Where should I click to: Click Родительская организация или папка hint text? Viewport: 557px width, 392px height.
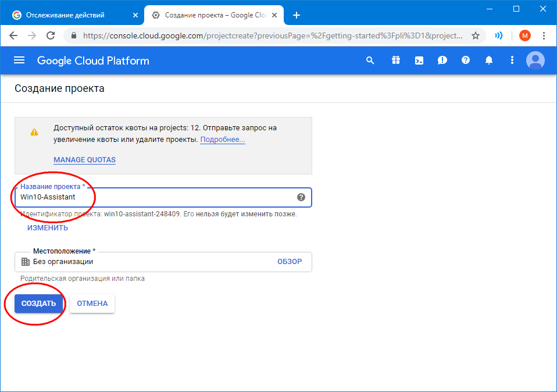pyautogui.click(x=83, y=279)
